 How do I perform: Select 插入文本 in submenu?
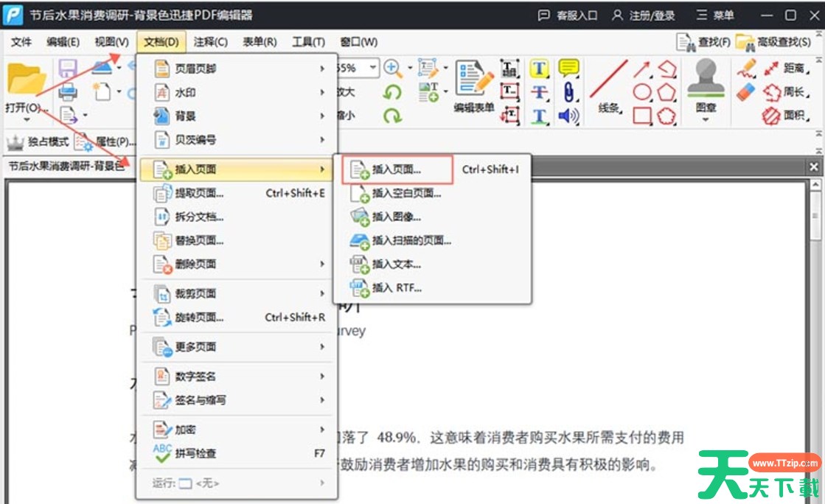coord(432,264)
